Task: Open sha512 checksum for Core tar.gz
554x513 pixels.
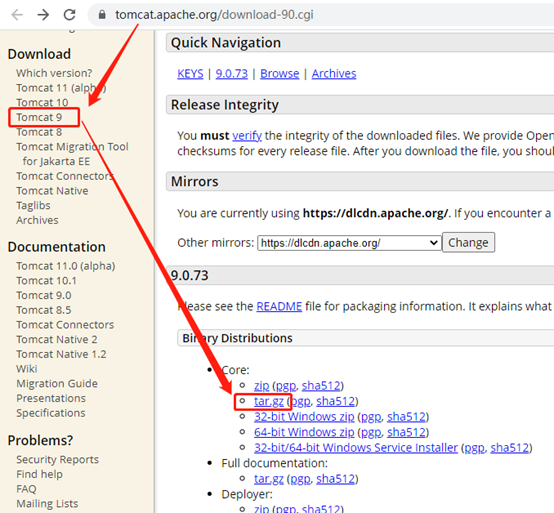Action: click(x=336, y=401)
